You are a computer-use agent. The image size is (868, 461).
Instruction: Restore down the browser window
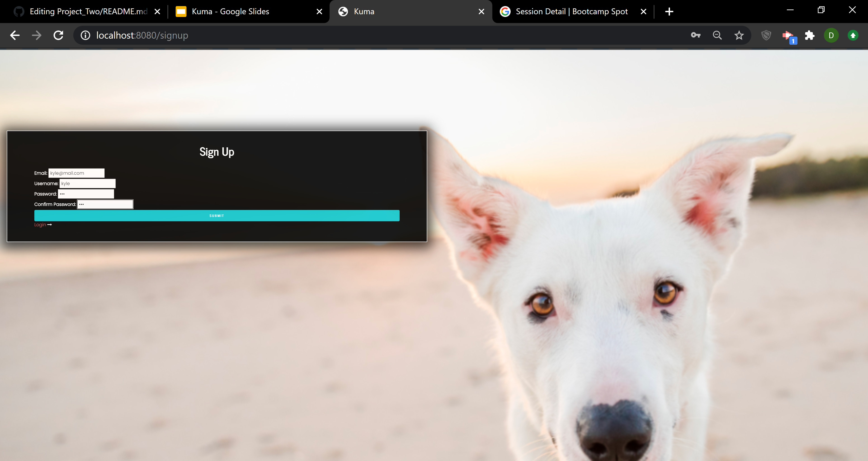pos(821,10)
